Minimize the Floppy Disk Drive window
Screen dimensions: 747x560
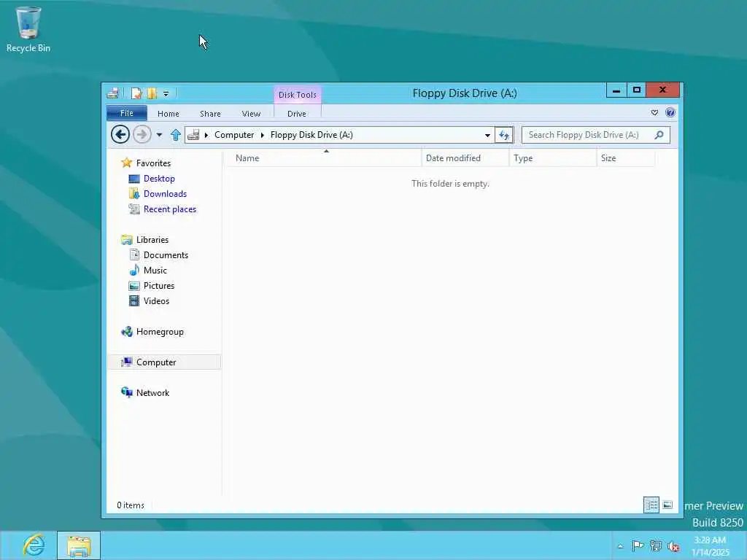[616, 90]
